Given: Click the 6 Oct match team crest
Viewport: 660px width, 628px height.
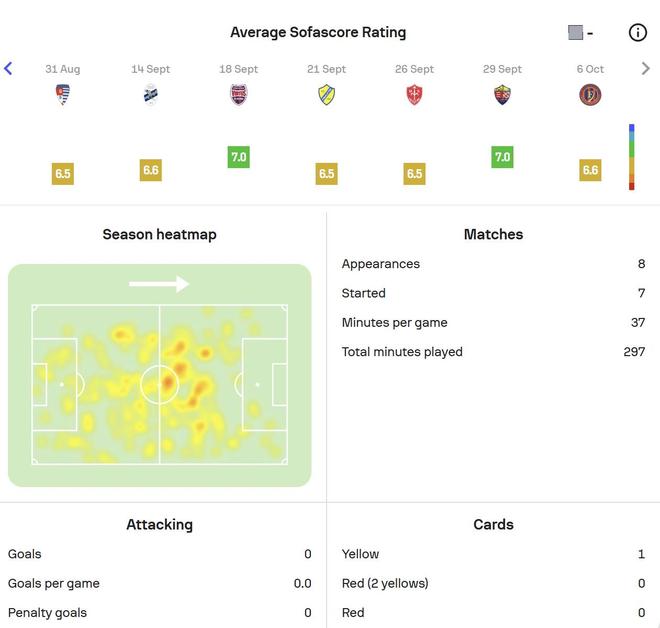Looking at the screenshot, I should (591, 95).
